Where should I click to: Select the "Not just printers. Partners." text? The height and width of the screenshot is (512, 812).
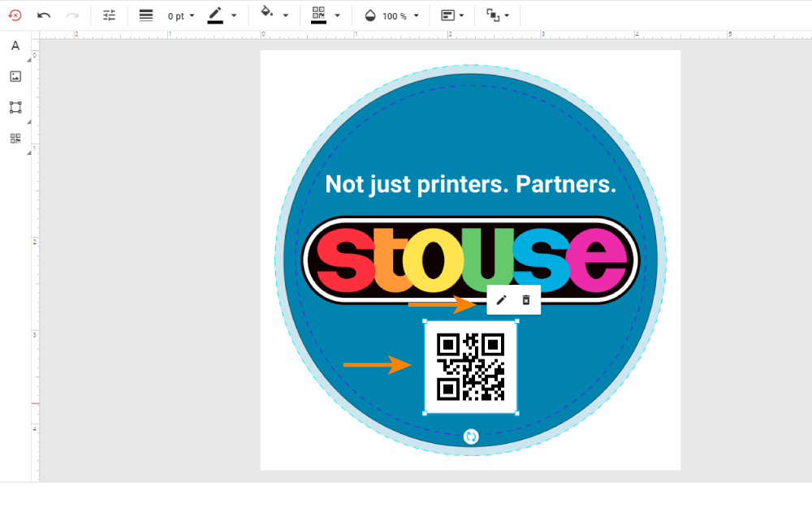pos(471,184)
